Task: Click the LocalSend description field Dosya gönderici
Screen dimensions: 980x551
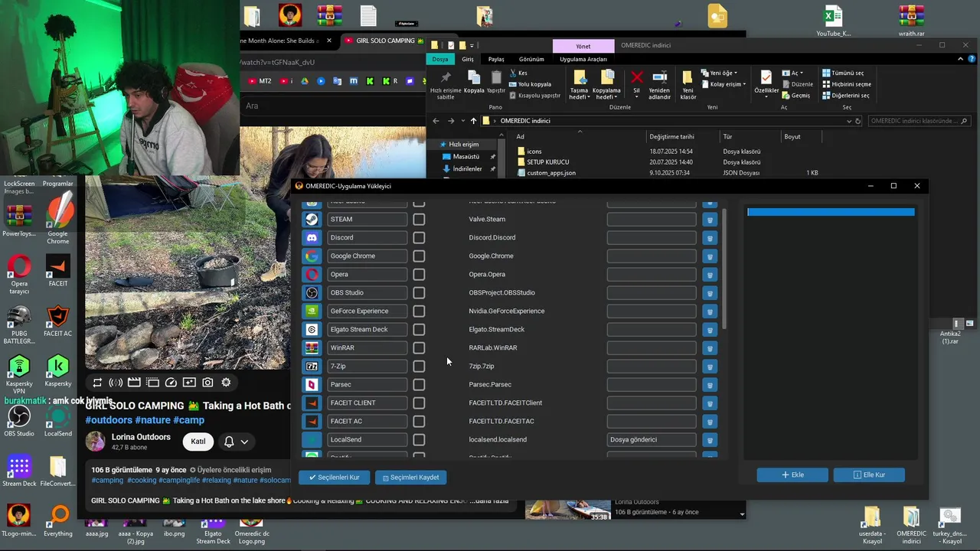Action: (652, 439)
